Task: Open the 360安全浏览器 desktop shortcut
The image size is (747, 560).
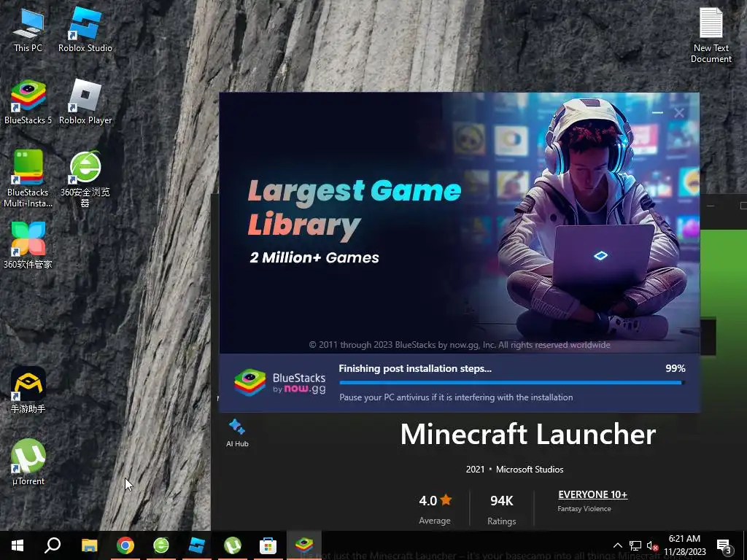Action: tap(85, 179)
